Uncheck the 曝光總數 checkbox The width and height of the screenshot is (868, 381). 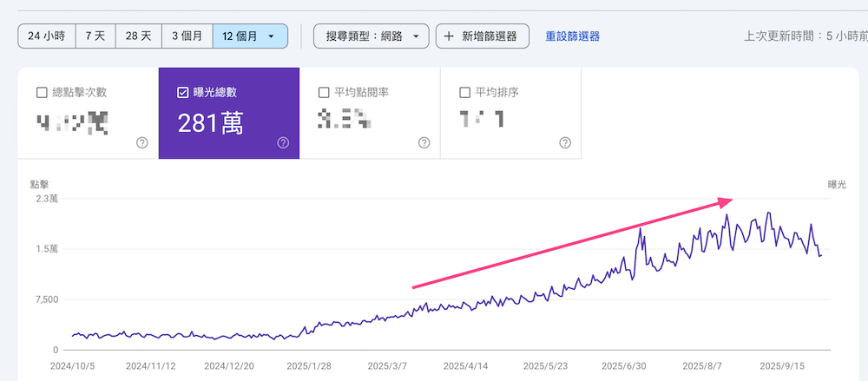pos(182,93)
